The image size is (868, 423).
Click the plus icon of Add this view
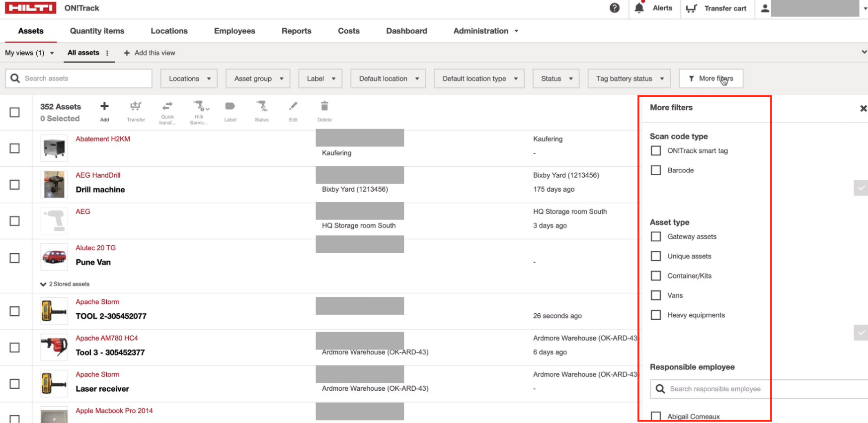pyautogui.click(x=127, y=53)
